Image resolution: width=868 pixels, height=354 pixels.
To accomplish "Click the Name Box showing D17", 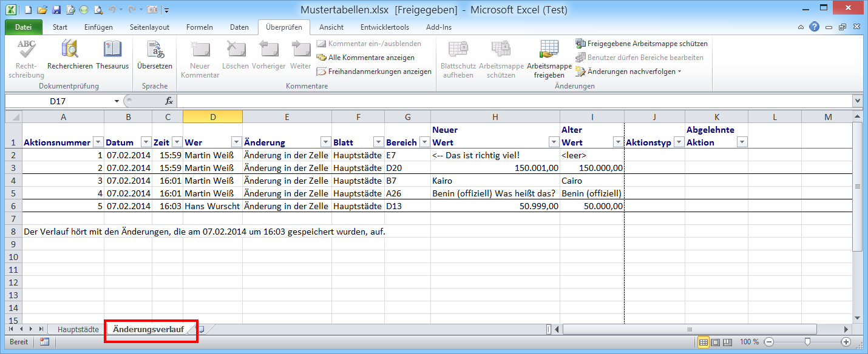I will pyautogui.click(x=58, y=101).
